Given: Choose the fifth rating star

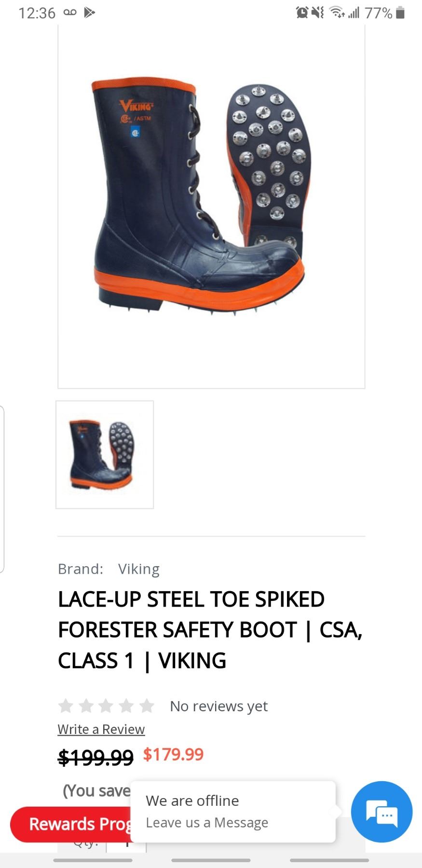Looking at the screenshot, I should click(x=146, y=706).
